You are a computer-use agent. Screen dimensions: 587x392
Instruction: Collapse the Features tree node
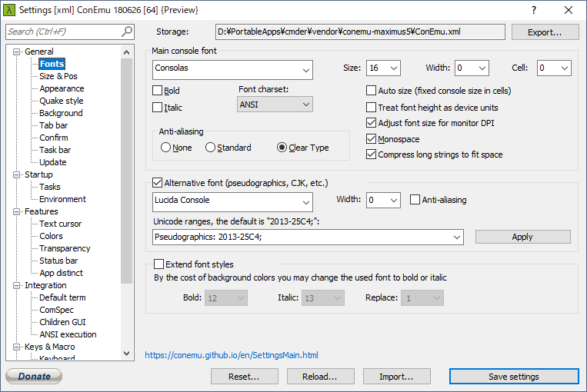16,211
